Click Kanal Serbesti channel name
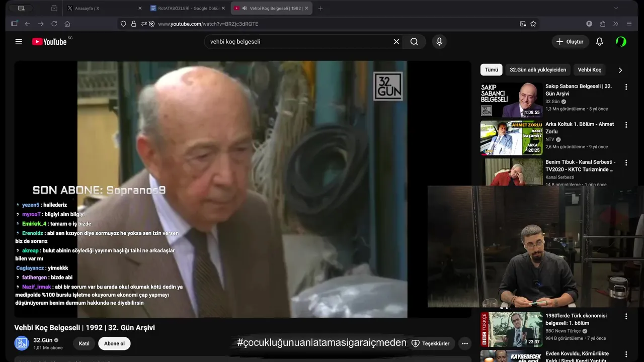 (x=559, y=177)
